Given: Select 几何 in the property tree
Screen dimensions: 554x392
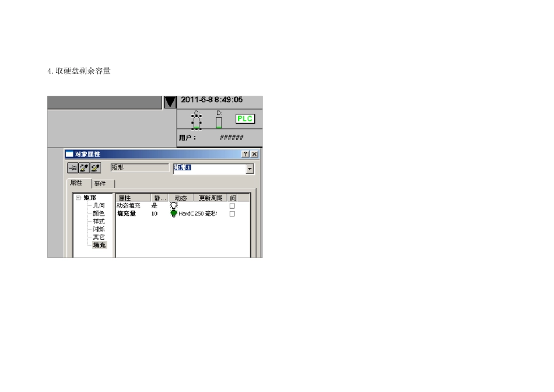Looking at the screenshot, I should (x=99, y=205).
